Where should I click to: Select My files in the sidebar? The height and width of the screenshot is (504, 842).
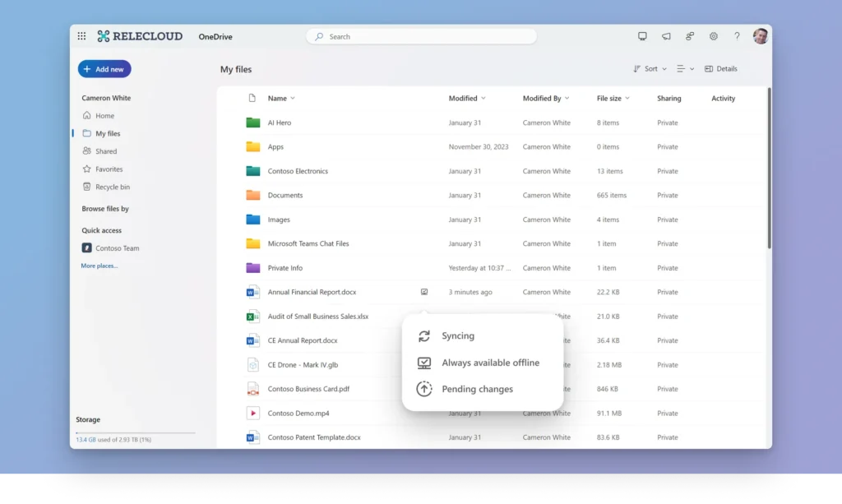click(x=108, y=133)
